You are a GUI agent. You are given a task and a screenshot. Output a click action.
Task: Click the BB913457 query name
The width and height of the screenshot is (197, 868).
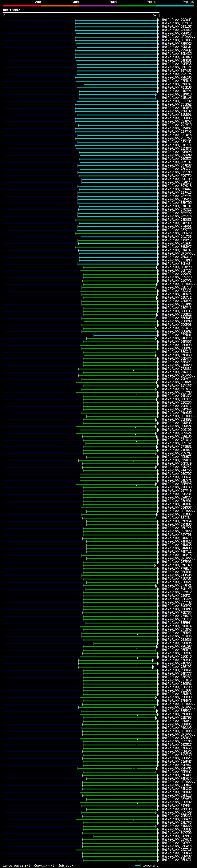[11, 10]
